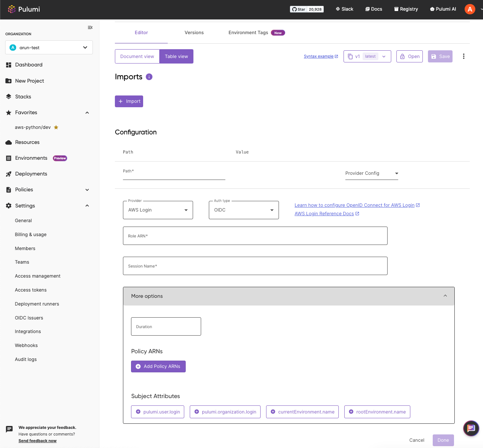Add currentEnvironment.name subject attribute
This screenshot has width=483, height=448.
(x=302, y=412)
